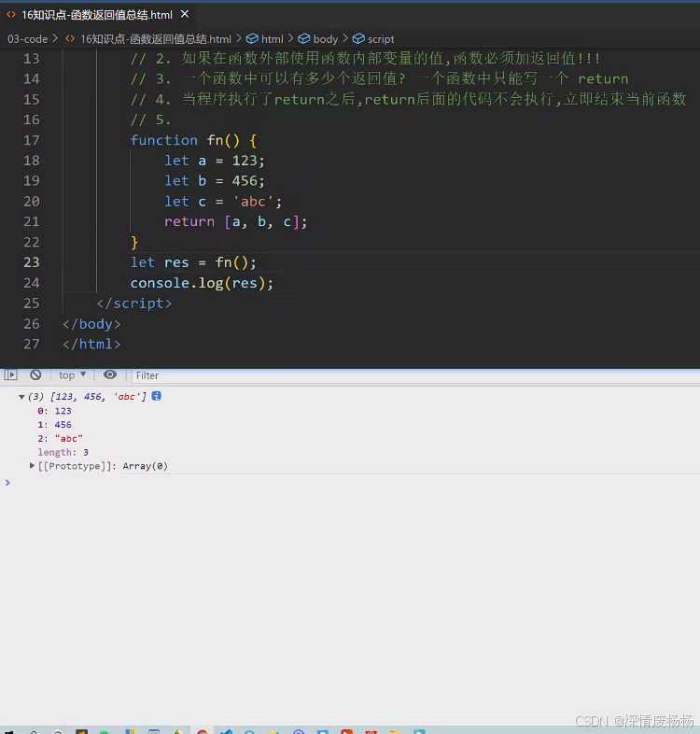
Task: Click 'let res = fn();' line
Action: pos(193,262)
